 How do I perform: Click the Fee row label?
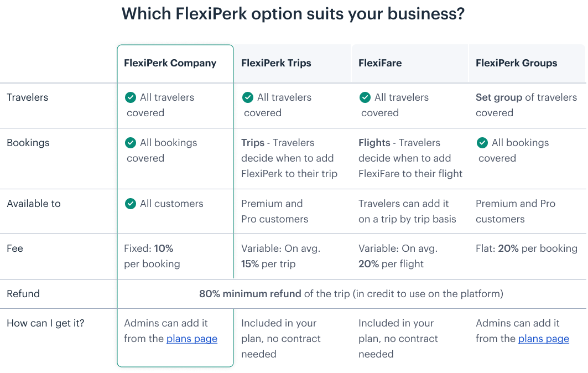coord(15,248)
